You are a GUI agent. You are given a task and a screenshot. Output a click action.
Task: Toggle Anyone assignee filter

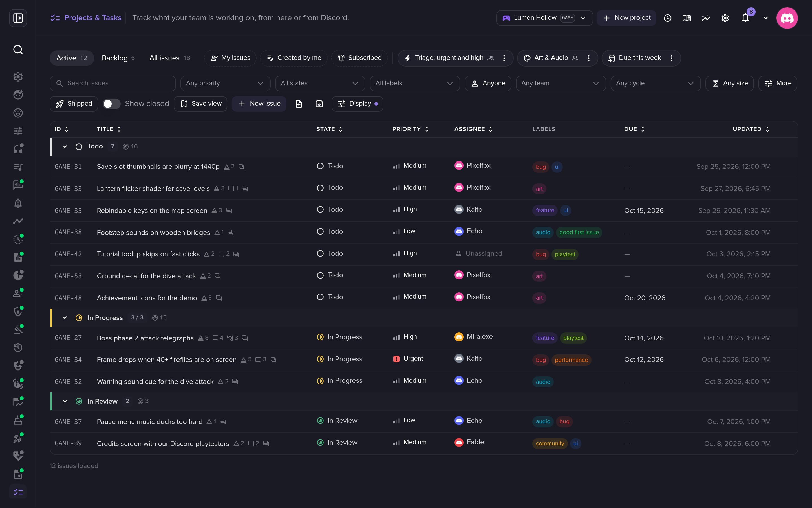pyautogui.click(x=488, y=83)
